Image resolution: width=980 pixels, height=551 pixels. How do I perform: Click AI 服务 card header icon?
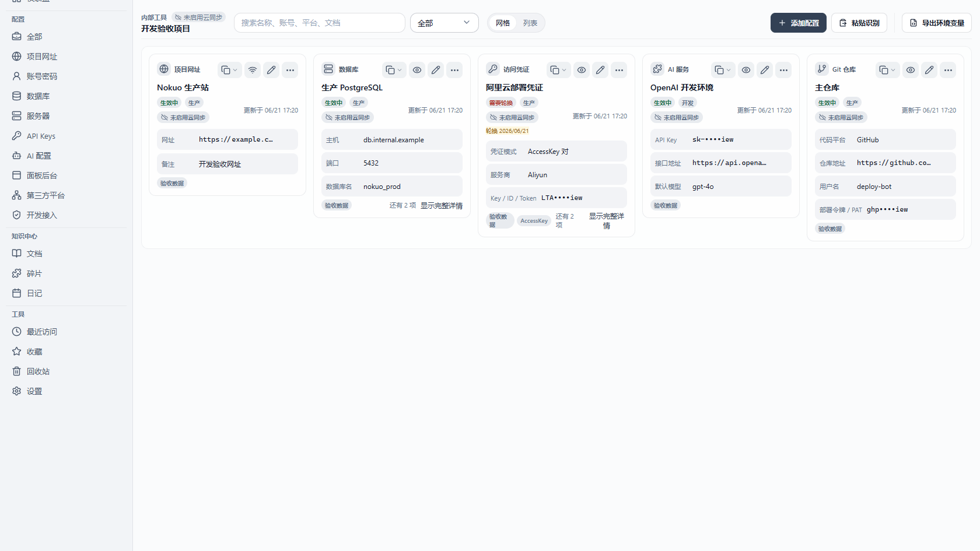657,69
